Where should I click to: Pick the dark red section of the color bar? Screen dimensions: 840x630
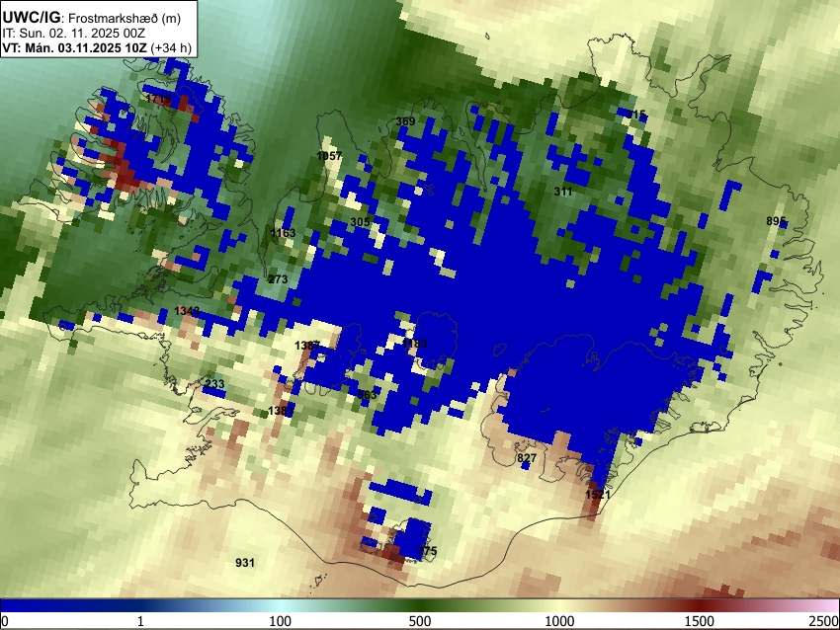pos(700,606)
